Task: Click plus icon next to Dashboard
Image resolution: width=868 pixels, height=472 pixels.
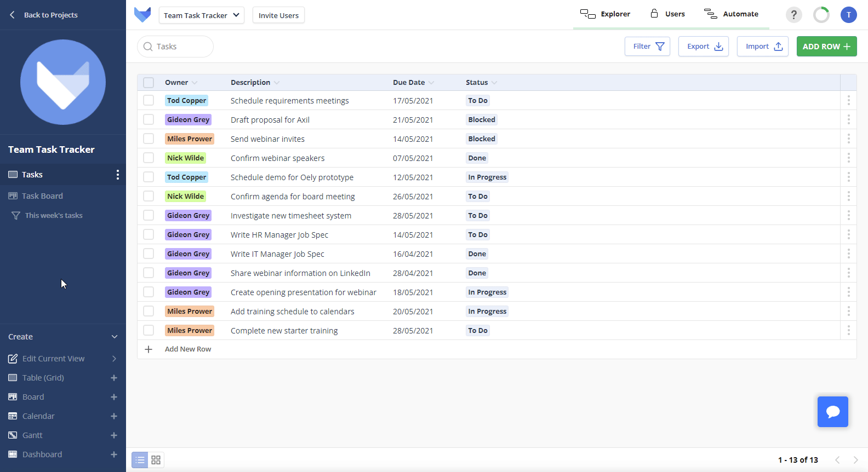Action: click(x=114, y=454)
